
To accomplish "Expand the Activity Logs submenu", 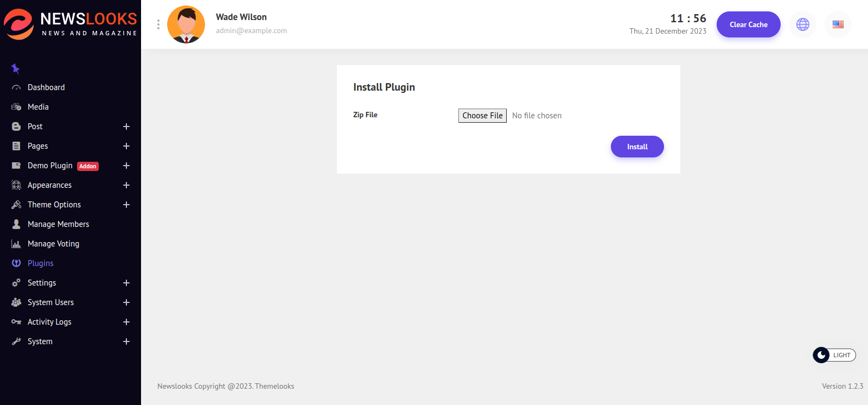I will 126,322.
